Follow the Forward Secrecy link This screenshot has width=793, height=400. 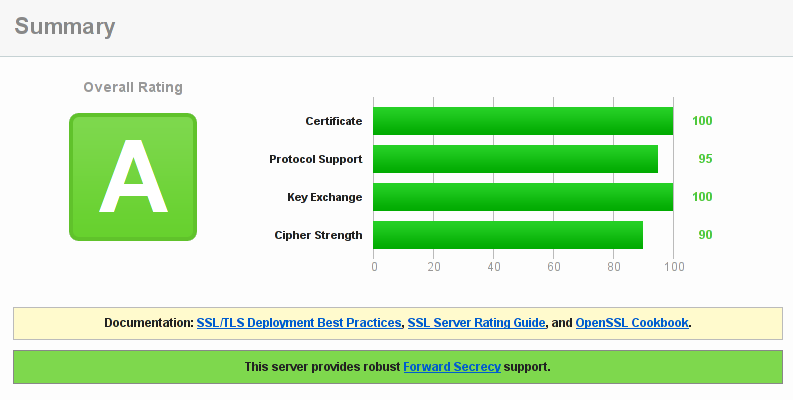(452, 367)
